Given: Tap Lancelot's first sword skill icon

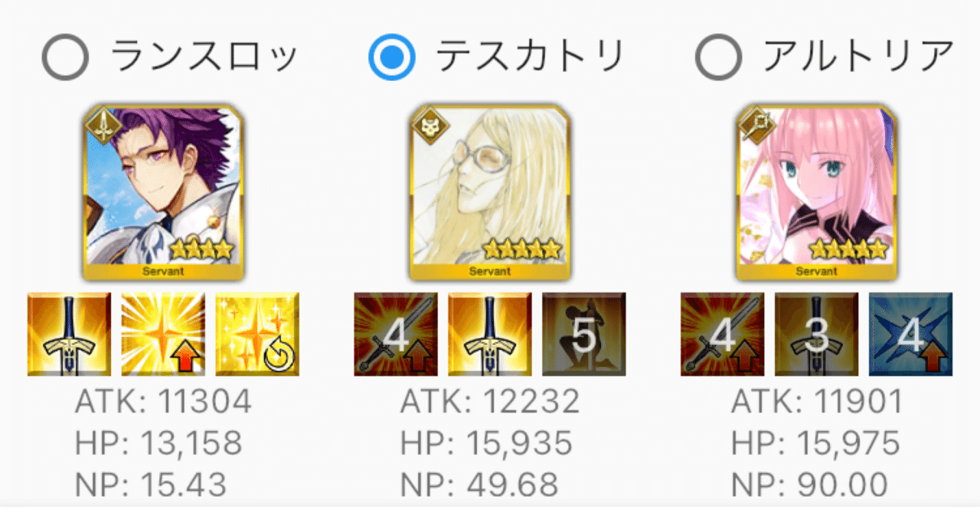Looking at the screenshot, I should click(69, 334).
